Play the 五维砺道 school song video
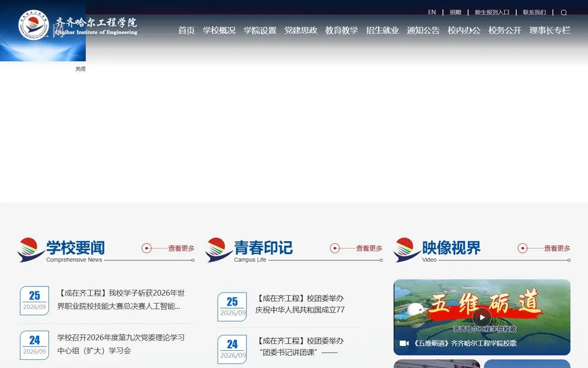This screenshot has width=588, height=368. (482, 317)
